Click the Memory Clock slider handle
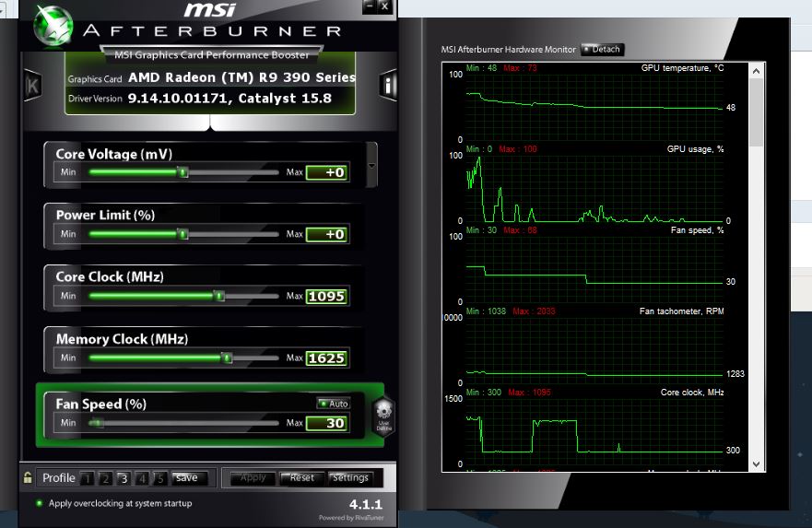 (x=227, y=358)
